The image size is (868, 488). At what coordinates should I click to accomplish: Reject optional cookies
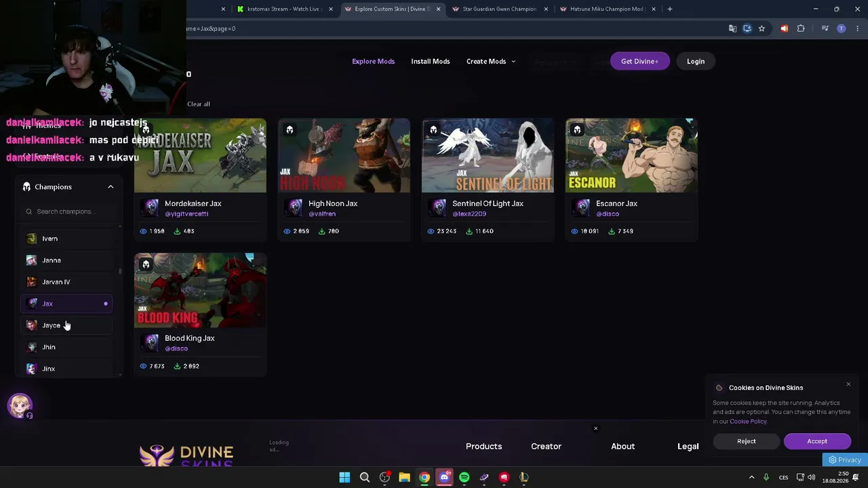click(x=746, y=441)
